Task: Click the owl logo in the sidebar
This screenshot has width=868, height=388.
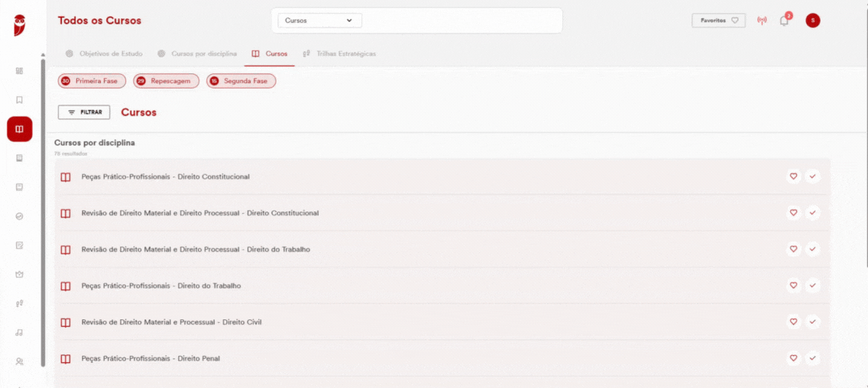Action: (x=19, y=25)
